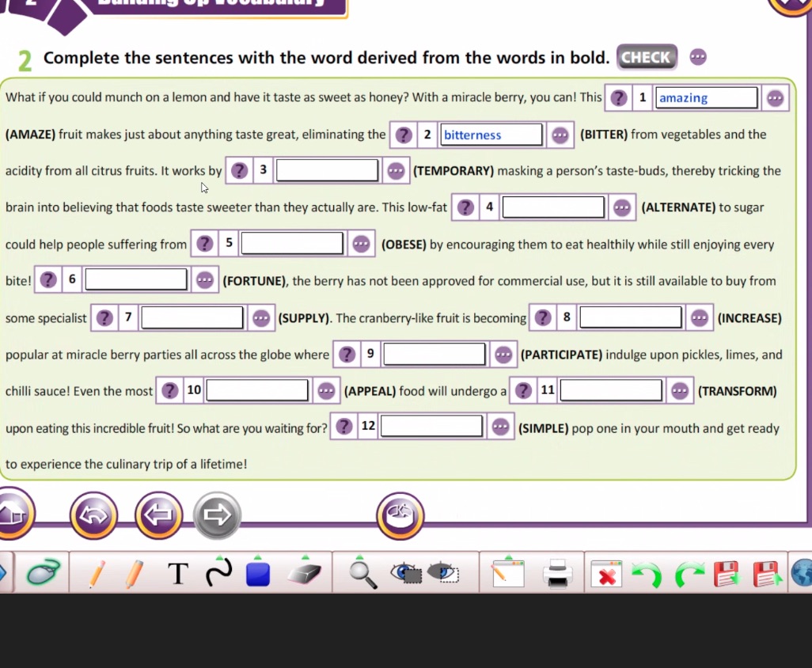Reveal the answer for gap 6 (FORTUNE)
Viewport: 812px width, 668px height.
click(x=204, y=280)
